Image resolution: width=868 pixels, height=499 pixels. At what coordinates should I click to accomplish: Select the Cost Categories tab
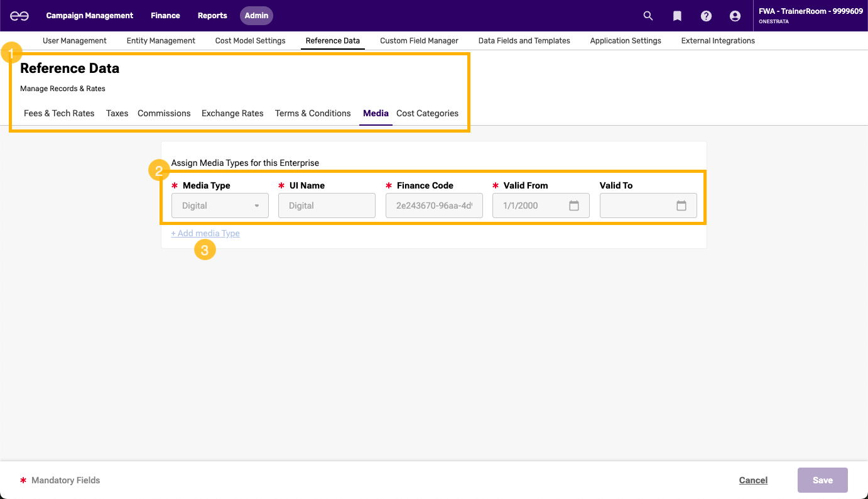427,113
